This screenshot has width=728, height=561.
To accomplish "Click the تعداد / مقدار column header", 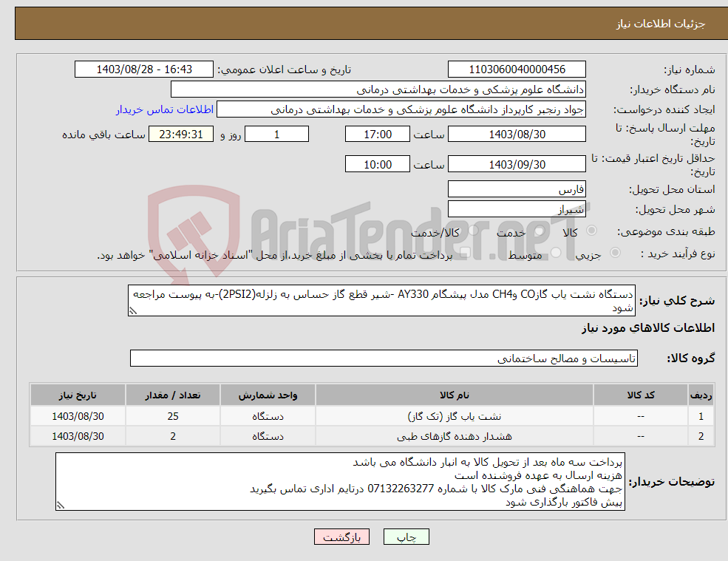I will [x=173, y=395].
